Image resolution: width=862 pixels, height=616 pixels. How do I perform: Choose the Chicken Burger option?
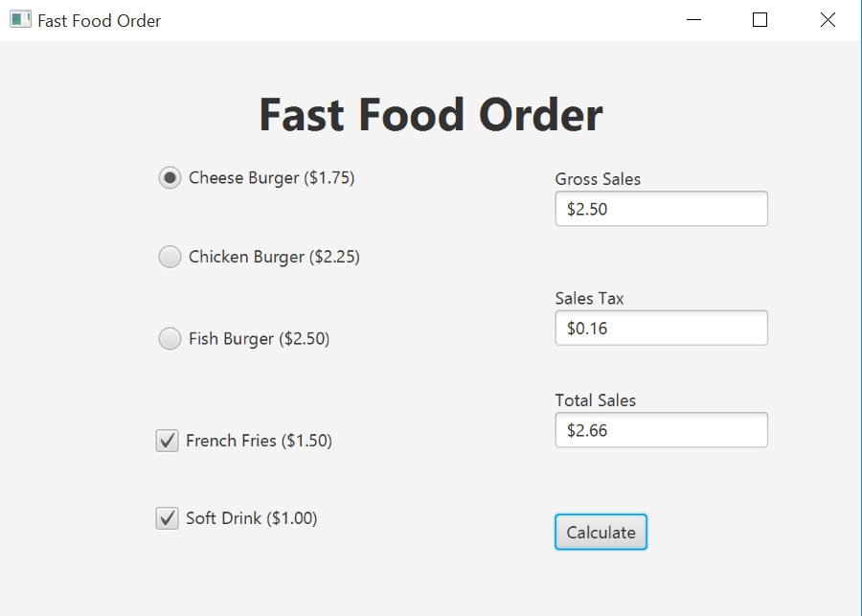[170, 257]
